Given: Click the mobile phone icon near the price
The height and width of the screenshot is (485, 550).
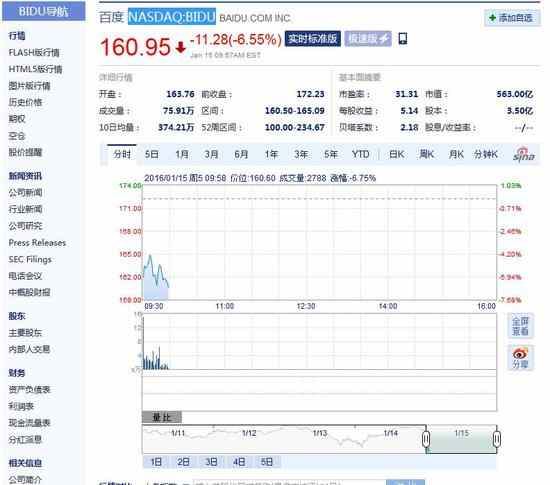Looking at the screenshot, I should point(403,39).
